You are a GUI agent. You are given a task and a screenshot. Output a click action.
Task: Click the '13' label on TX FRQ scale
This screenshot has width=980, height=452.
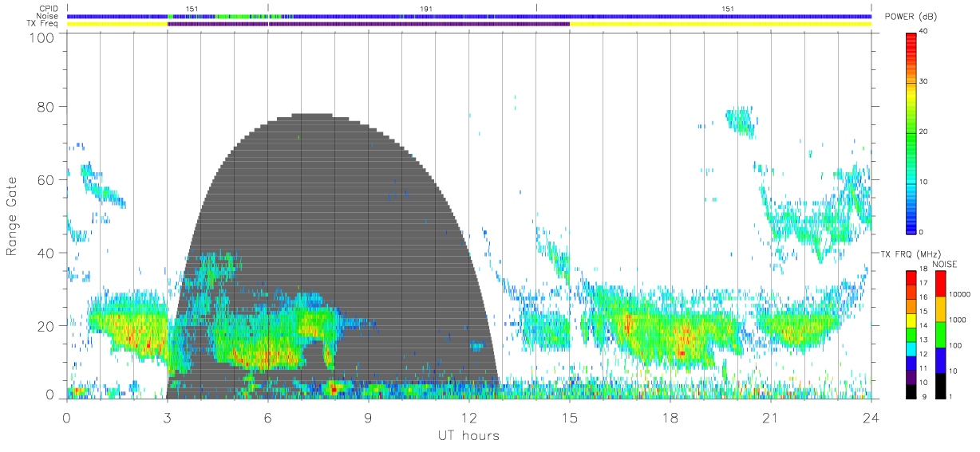pyautogui.click(x=924, y=340)
